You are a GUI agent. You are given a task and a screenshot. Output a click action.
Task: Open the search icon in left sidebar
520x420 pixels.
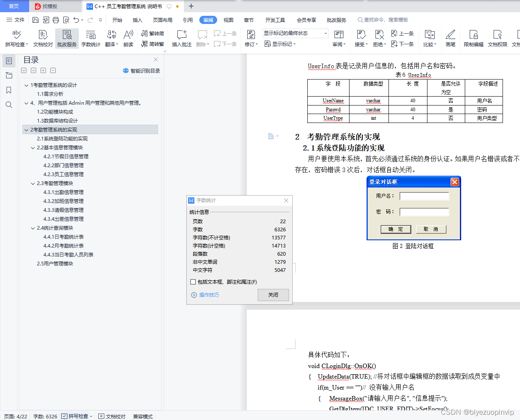click(9, 105)
